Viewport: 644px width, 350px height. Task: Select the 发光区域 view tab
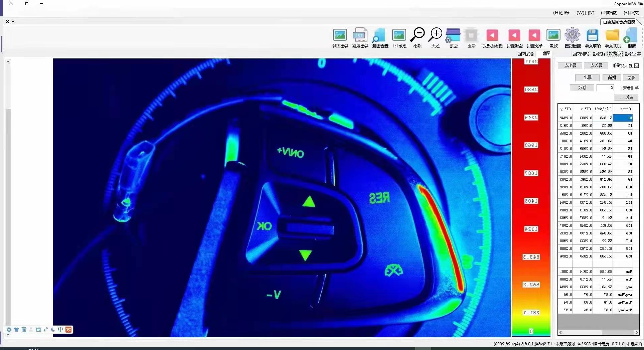[526, 54]
